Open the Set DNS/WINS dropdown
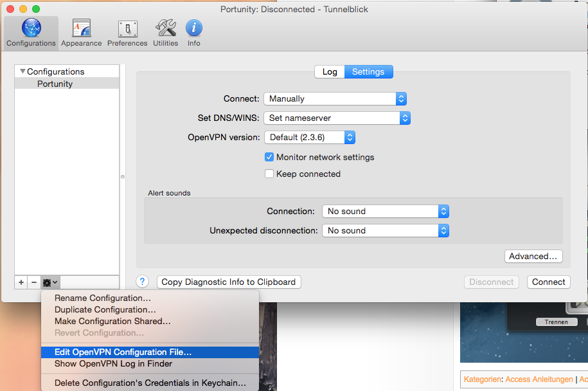 tap(337, 118)
